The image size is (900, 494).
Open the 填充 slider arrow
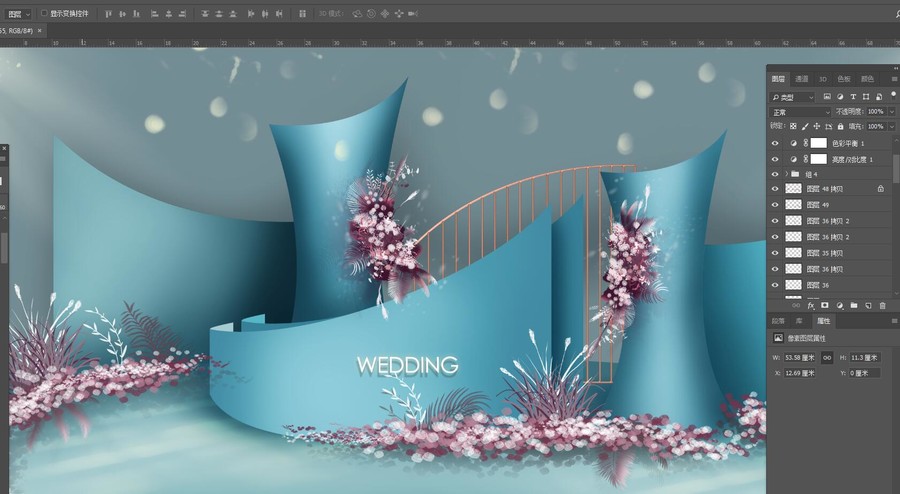coord(892,126)
